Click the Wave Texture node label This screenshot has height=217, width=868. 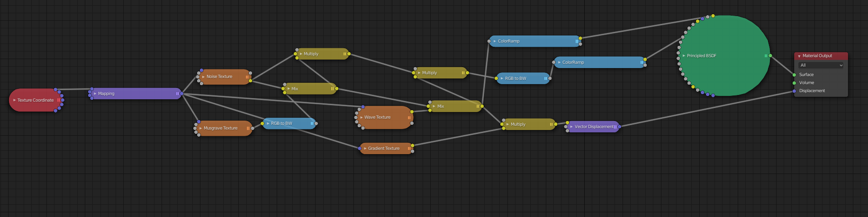pos(378,117)
